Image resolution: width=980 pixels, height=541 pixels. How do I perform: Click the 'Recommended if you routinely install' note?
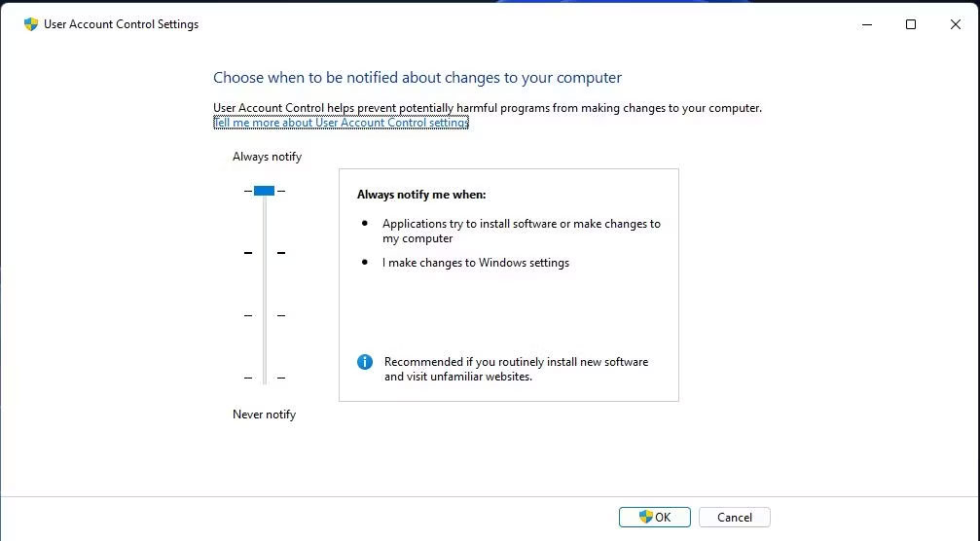point(516,369)
